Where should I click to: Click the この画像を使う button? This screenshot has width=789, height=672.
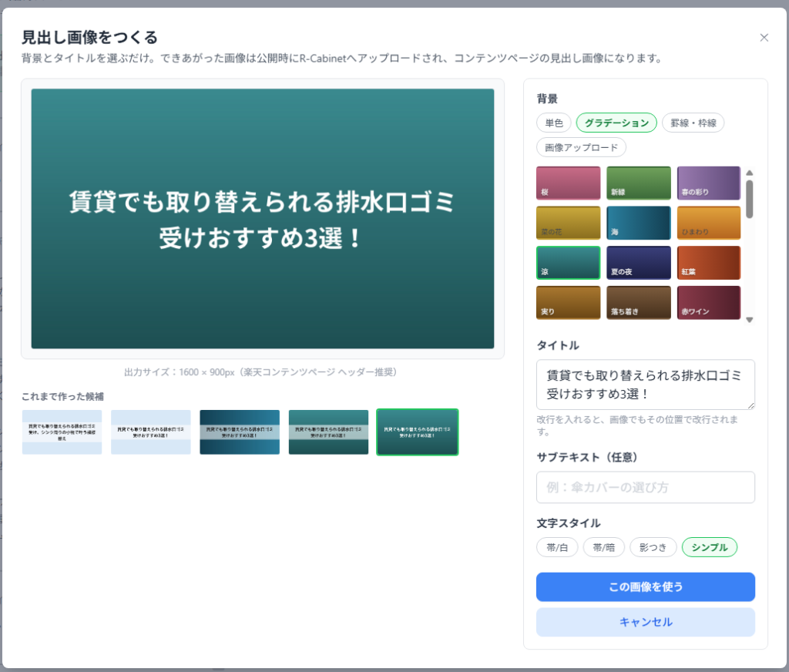coord(645,587)
